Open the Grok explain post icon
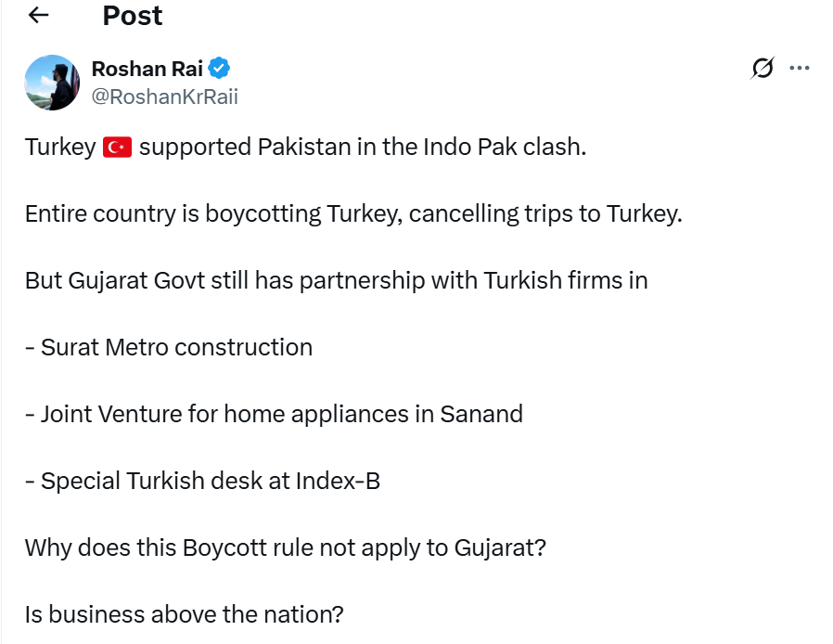Screen dimensions: 833x644 [x=763, y=68]
